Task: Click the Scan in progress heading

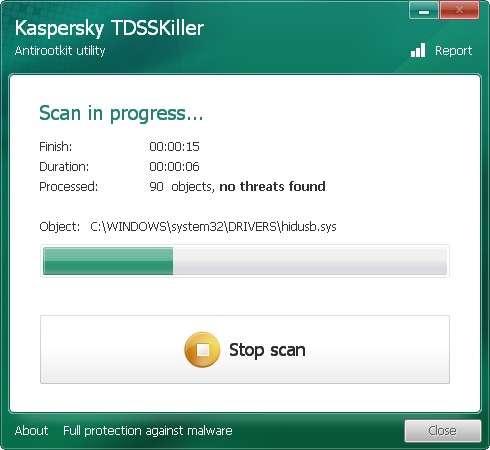Action: tap(121, 114)
